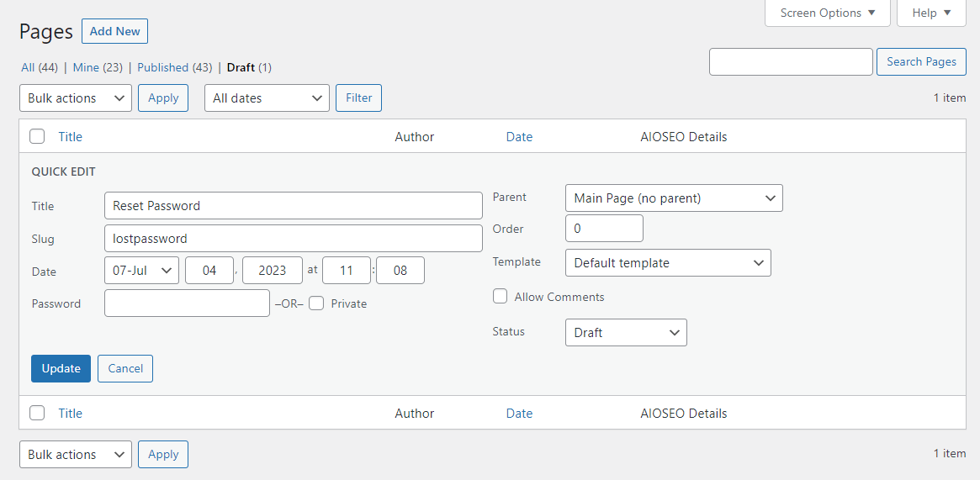Screen dimensions: 980x480
Task: Open the Parent page dropdown
Action: coord(674,198)
